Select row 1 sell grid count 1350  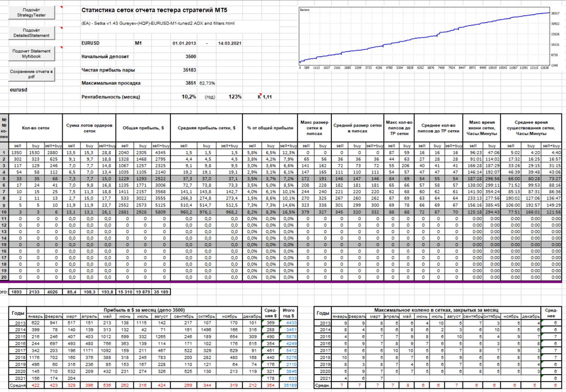[17, 153]
